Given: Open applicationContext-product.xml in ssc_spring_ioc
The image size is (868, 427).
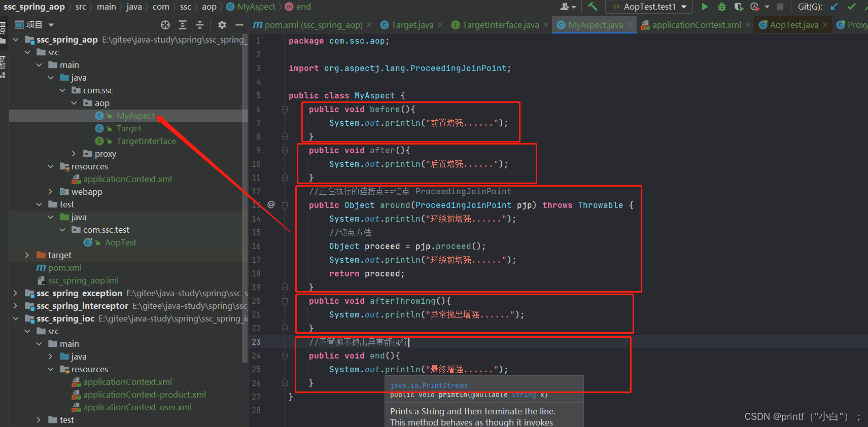Looking at the screenshot, I should point(145,395).
